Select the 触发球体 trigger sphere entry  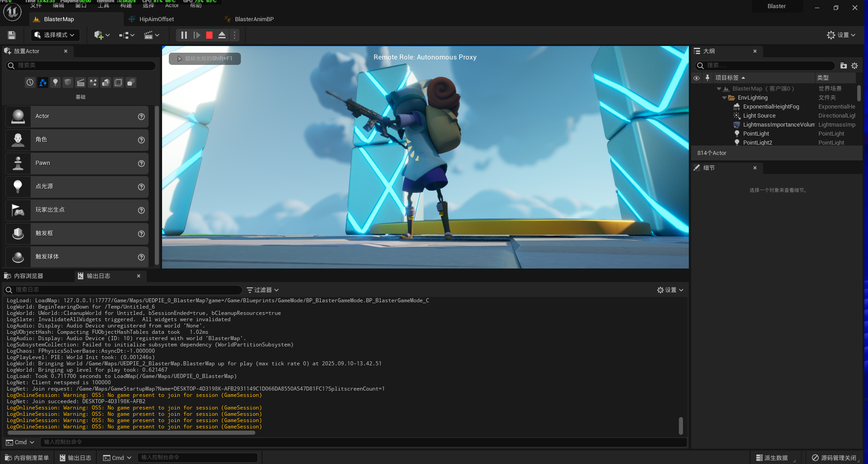point(77,257)
